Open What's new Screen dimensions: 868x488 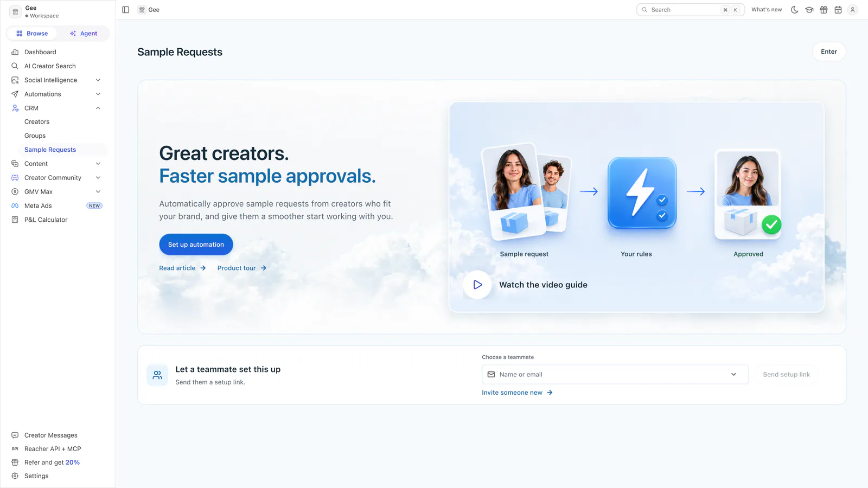767,10
